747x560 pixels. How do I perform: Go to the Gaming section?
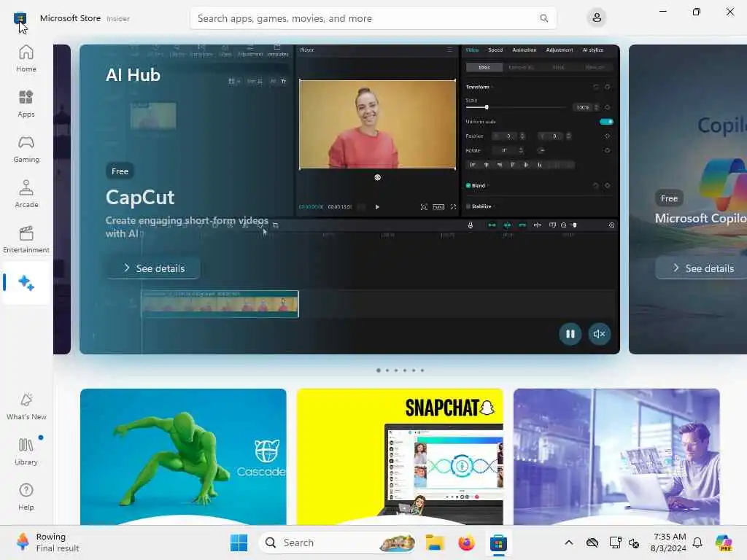(x=26, y=149)
